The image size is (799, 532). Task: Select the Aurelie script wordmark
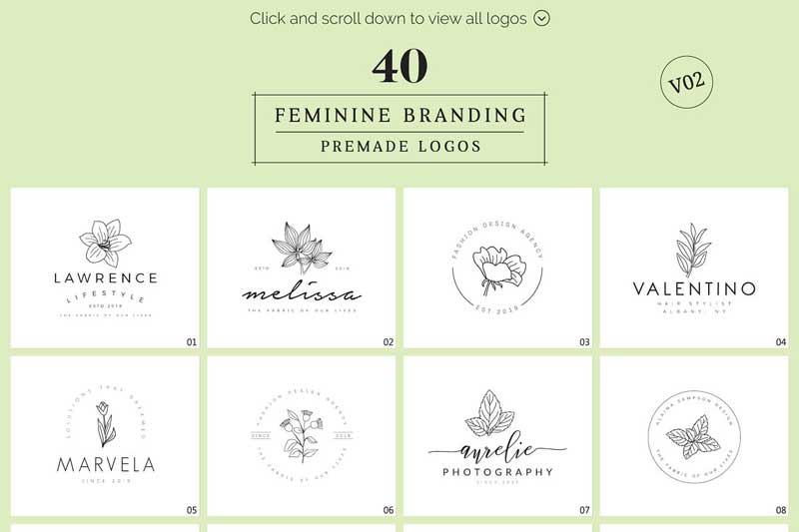(496, 449)
